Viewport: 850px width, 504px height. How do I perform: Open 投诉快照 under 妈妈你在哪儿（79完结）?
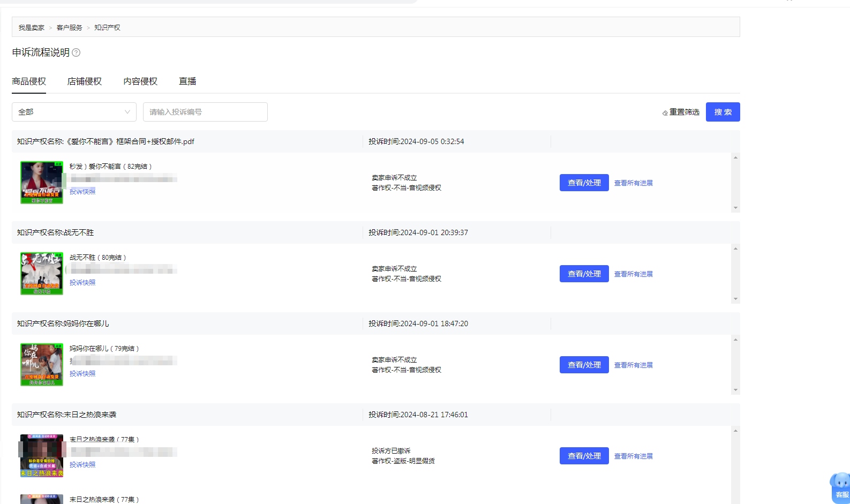(82, 374)
